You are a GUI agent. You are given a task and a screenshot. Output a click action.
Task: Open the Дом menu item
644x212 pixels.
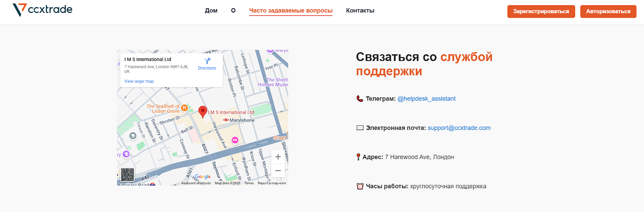[211, 10]
